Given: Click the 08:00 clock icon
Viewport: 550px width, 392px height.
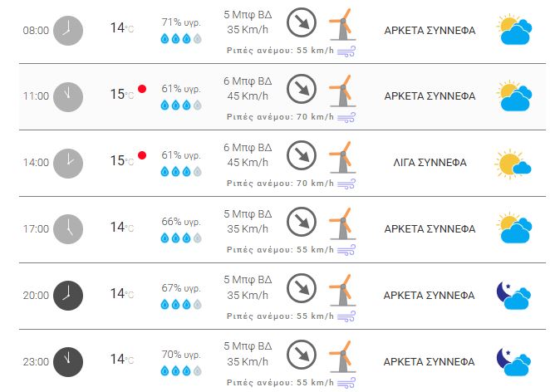Looking at the screenshot, I should 68,31.
